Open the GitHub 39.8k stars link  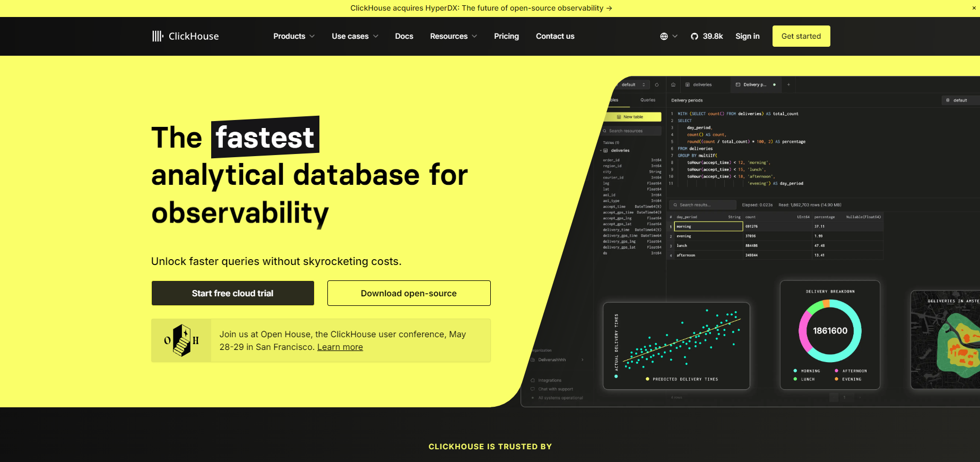[707, 36]
